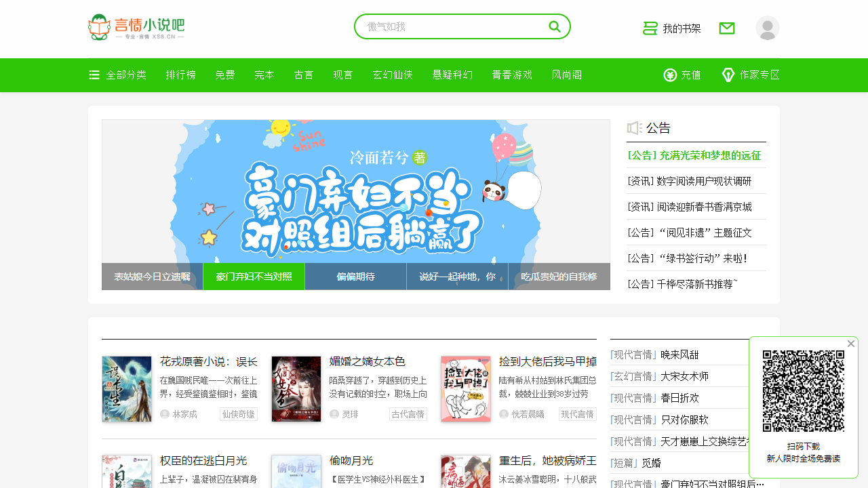Select banner tab 偏偏期待
This screenshot has width=868, height=488.
coord(356,277)
